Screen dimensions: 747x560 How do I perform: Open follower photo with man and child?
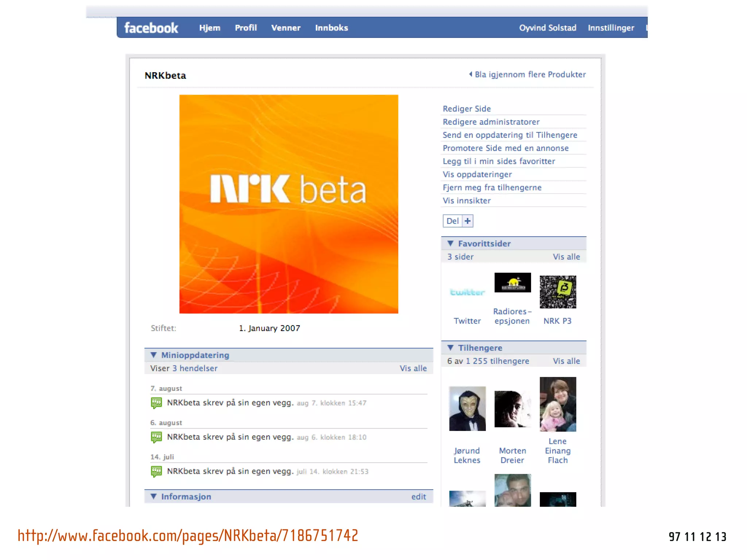[513, 490]
